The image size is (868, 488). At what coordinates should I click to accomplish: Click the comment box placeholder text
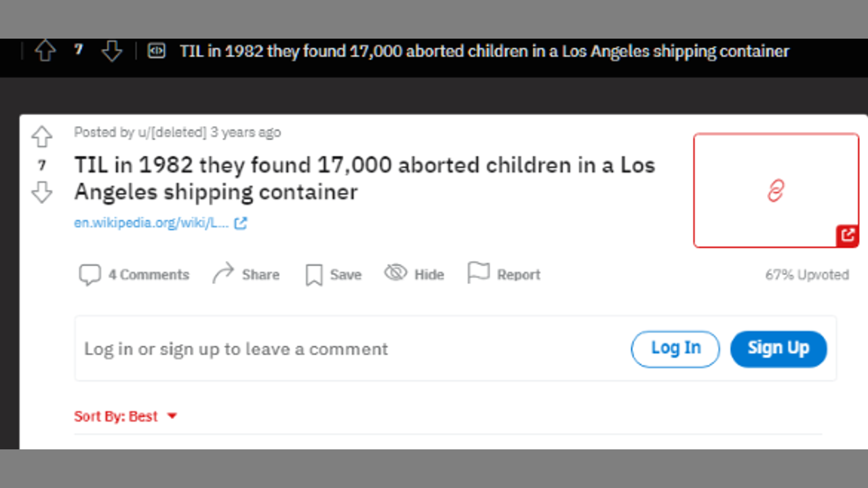click(x=236, y=349)
